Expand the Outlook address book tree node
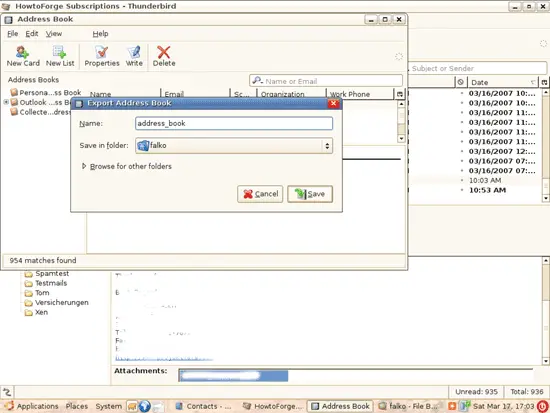The height and width of the screenshot is (413, 550). pyautogui.click(x=6, y=102)
